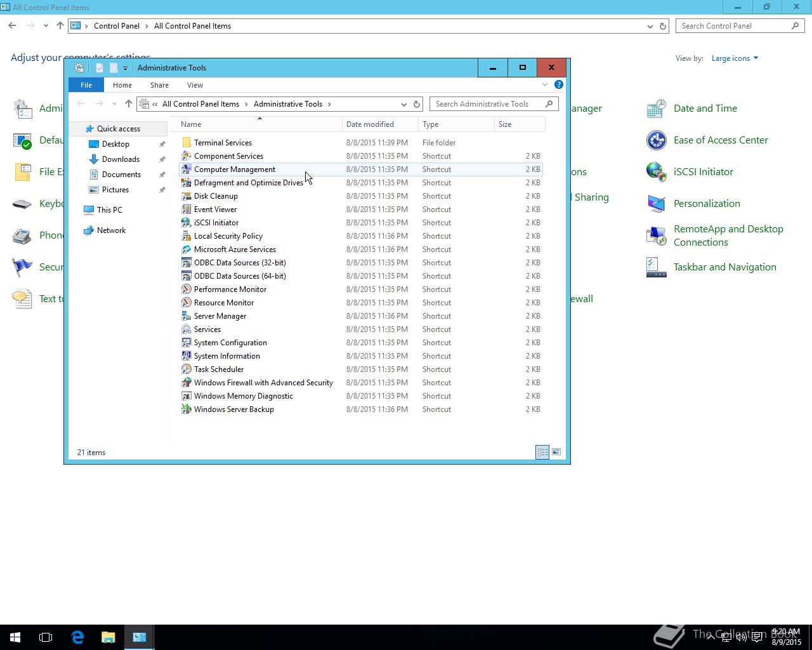812x650 pixels.
Task: Select Desktop in navigation pane
Action: pyautogui.click(x=115, y=144)
